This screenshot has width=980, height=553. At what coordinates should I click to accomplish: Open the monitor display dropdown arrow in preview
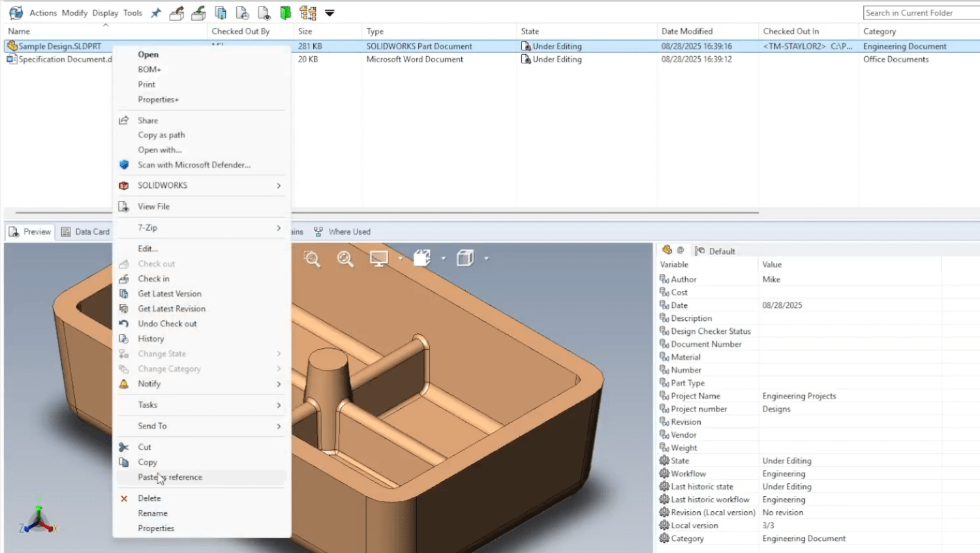pos(401,259)
